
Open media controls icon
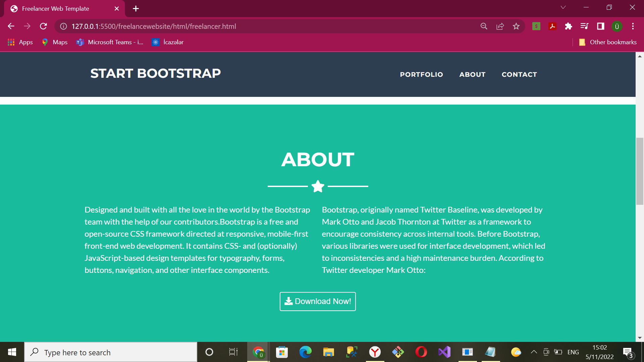click(x=585, y=26)
